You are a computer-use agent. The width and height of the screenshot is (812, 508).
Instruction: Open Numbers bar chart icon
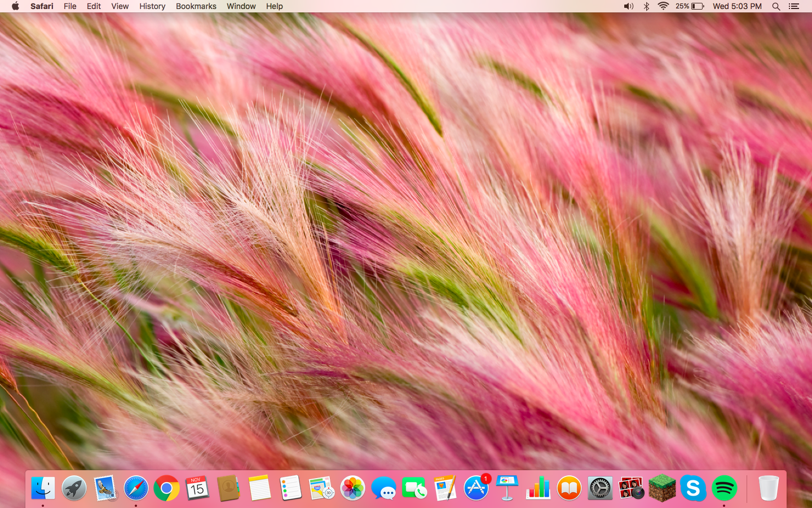point(538,488)
